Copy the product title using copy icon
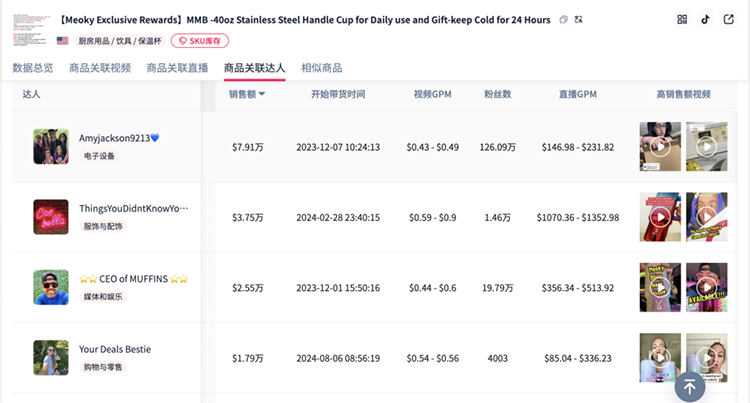The height and width of the screenshot is (403, 750). point(564,19)
